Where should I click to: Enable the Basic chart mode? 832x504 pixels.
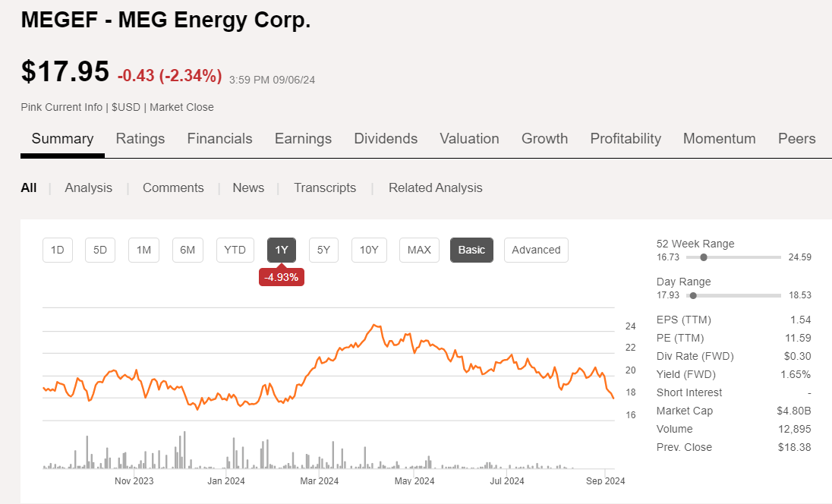click(x=471, y=249)
